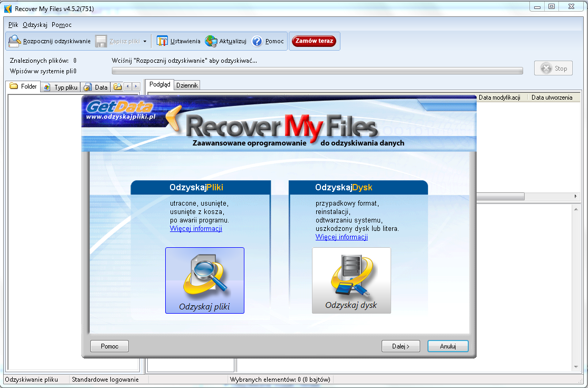Switch to the Typ pliku tab

60,88
